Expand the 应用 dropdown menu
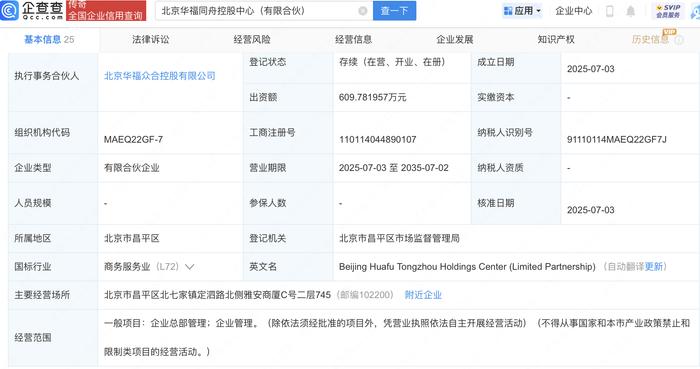Viewport: 700px width, 369px height. (x=522, y=11)
